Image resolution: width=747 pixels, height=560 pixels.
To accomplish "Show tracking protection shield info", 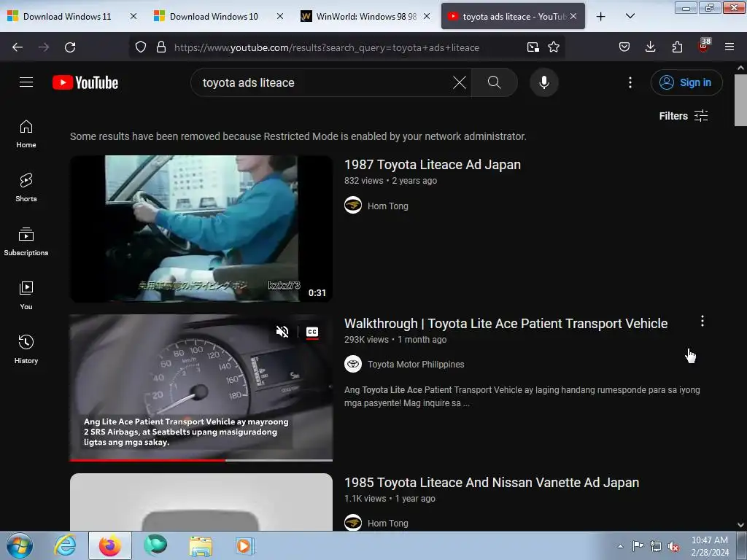I will click(x=141, y=47).
